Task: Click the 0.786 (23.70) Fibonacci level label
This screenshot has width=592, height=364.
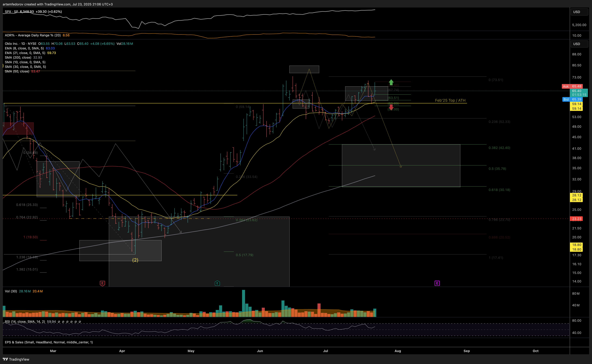Action: pyautogui.click(x=499, y=220)
